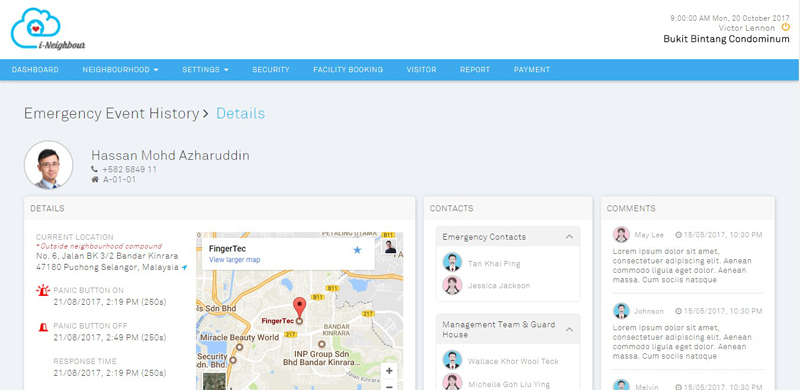Click the orange power logout icon
The image size is (800, 390).
pyautogui.click(x=786, y=27)
